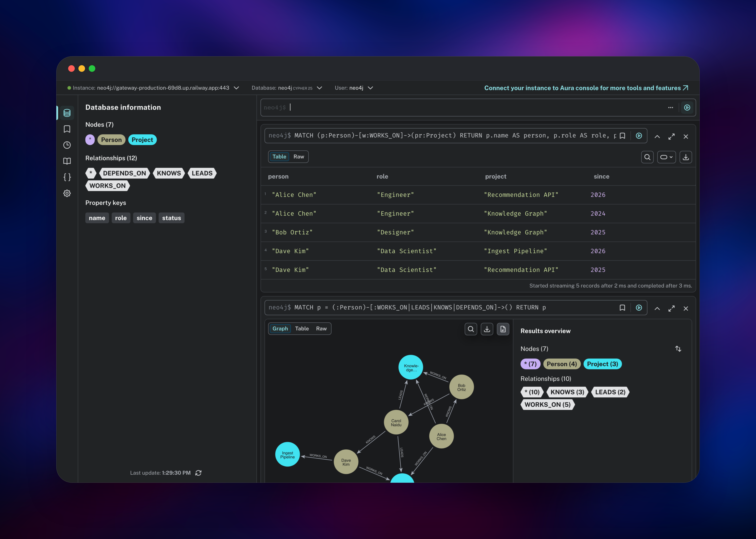This screenshot has height=539, width=756.
Task: Sort the Results overview nodes list
Action: coord(678,349)
